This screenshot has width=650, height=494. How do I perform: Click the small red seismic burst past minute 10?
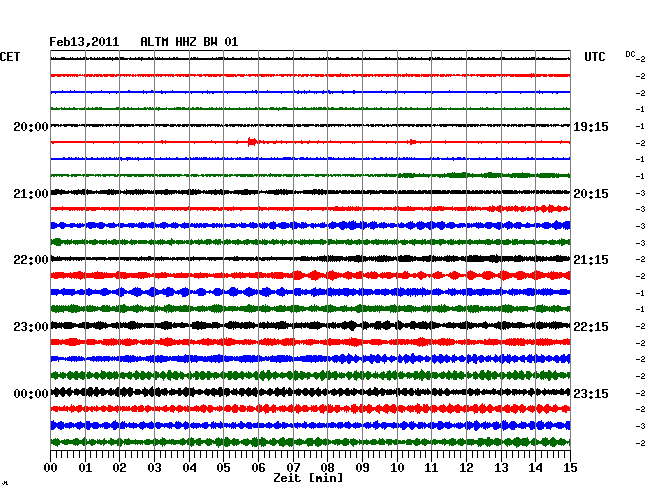click(411, 142)
